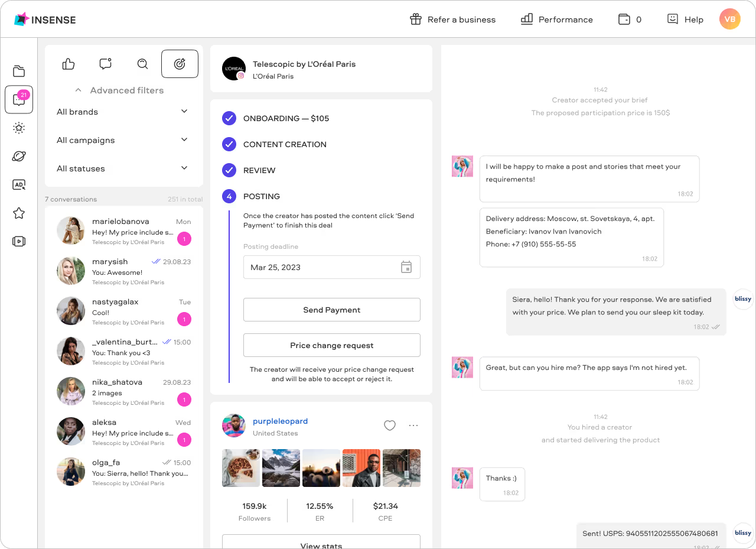Open conversation with marysish
Image resolution: width=756 pixels, height=549 pixels.
click(x=124, y=271)
